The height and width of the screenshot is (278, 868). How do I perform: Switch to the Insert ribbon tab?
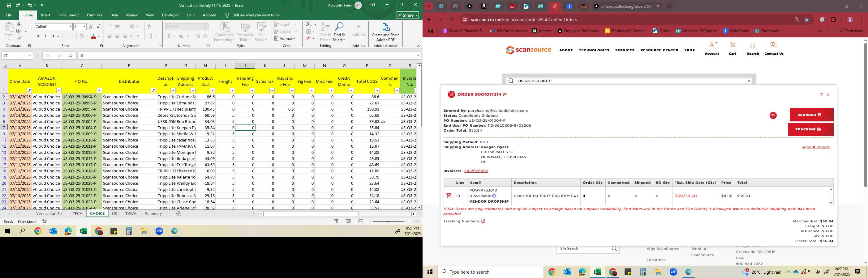pos(45,15)
